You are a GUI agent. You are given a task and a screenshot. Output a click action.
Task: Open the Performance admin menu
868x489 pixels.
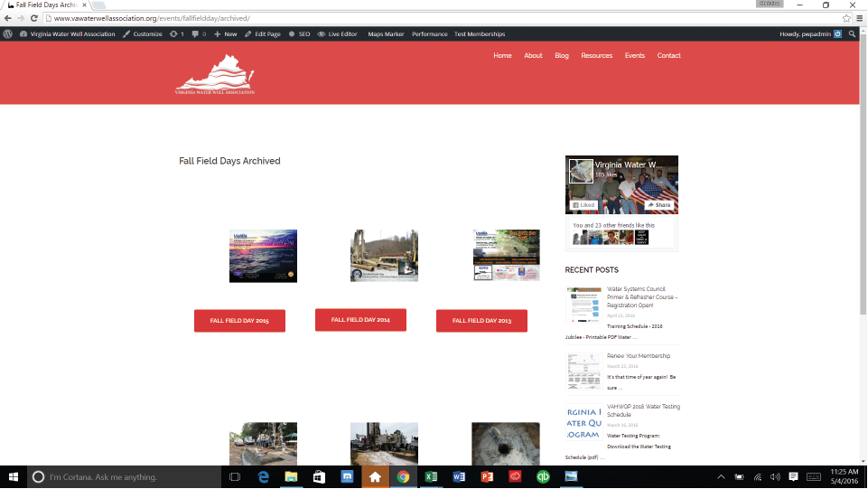click(x=430, y=33)
